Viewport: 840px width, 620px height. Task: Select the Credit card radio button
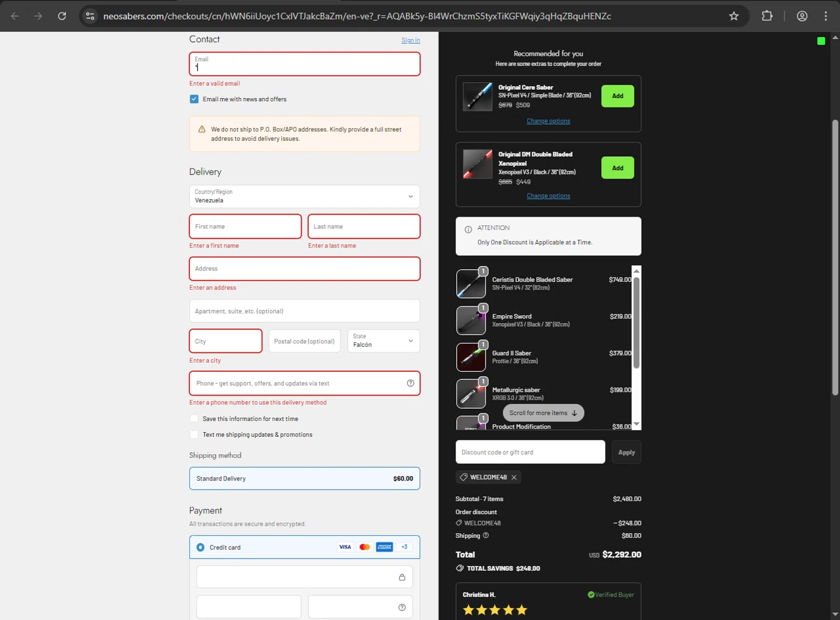coord(200,547)
